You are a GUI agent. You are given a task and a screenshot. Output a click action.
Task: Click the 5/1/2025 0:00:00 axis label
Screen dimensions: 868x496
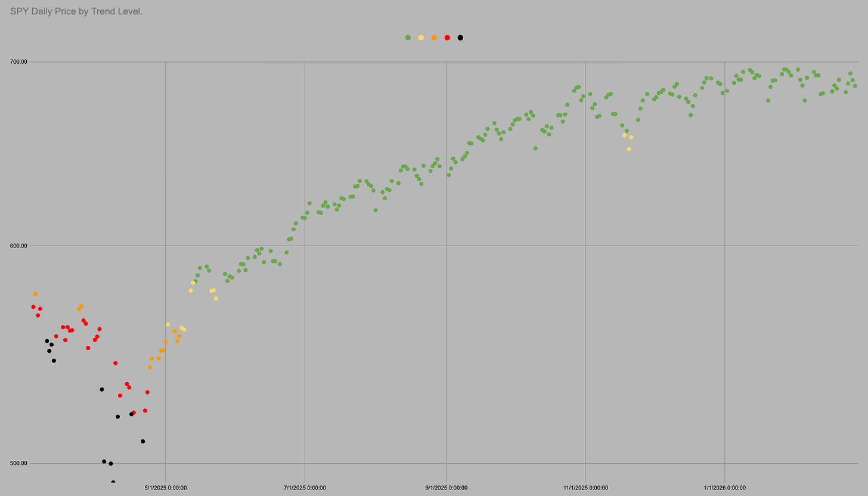pos(166,487)
